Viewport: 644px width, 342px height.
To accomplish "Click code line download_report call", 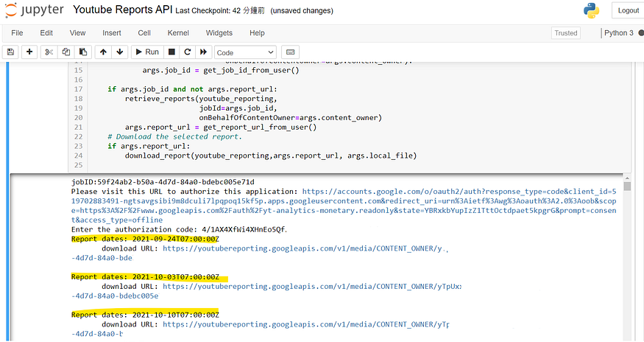I will (x=271, y=156).
